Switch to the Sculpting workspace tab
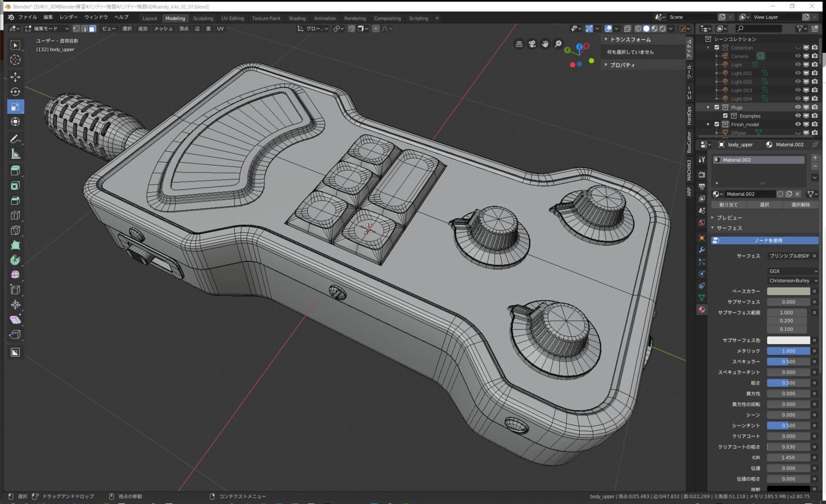 [203, 19]
